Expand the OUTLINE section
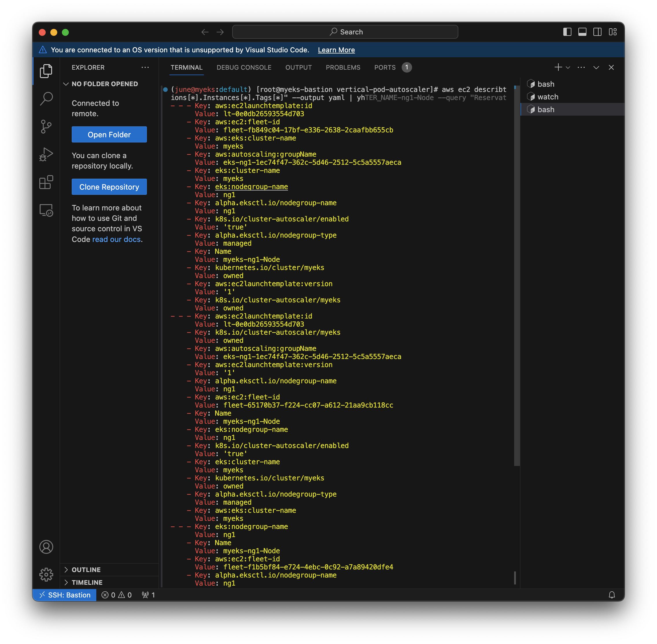657x644 pixels. pos(86,570)
